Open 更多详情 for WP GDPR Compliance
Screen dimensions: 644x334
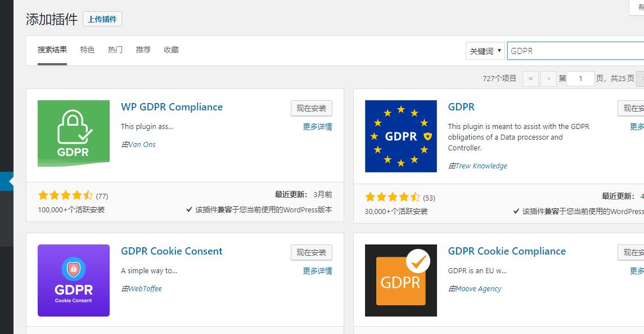pyautogui.click(x=317, y=127)
